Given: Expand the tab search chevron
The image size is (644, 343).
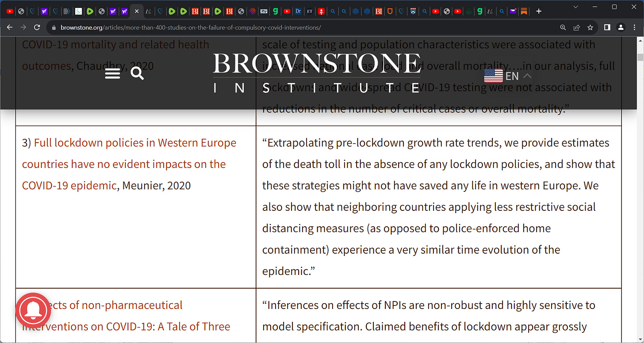Looking at the screenshot, I should point(575,7).
